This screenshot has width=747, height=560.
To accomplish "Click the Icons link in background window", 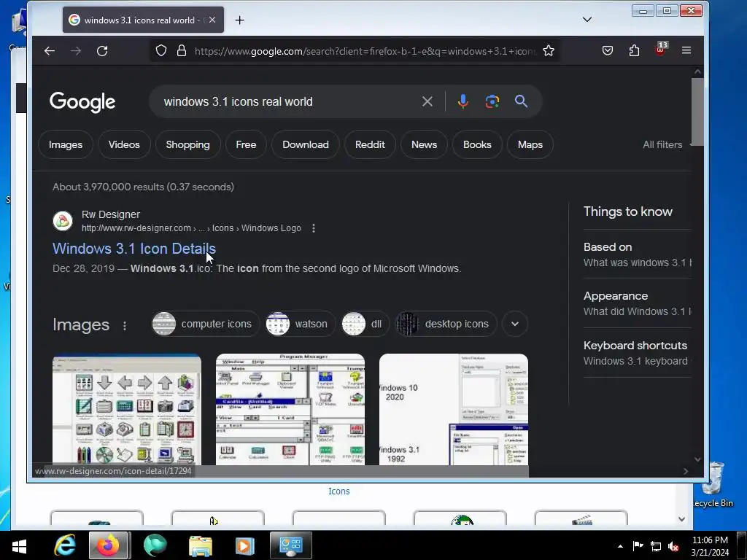I will coord(338,491).
